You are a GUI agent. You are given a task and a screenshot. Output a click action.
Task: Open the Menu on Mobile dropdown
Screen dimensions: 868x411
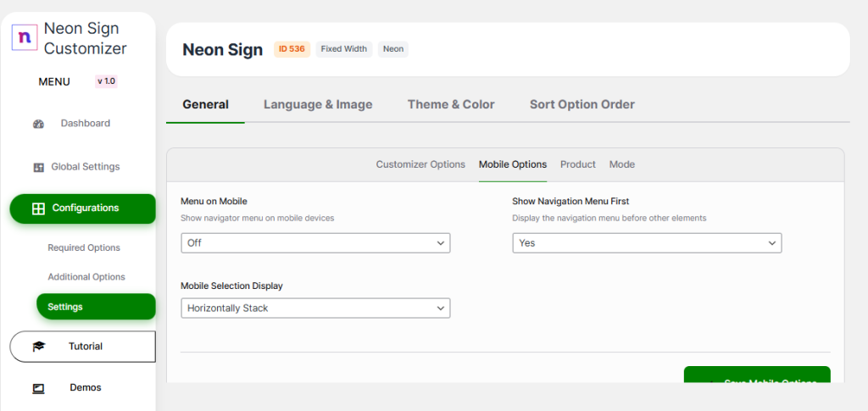point(315,243)
